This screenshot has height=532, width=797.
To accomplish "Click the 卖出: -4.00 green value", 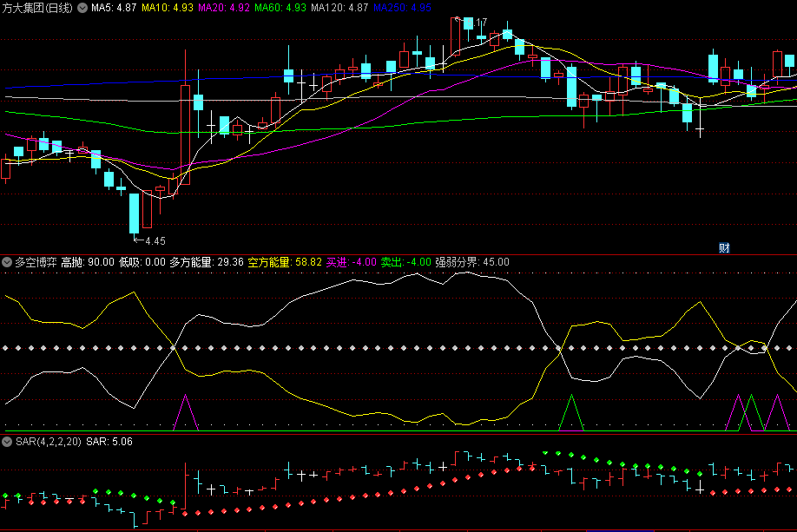I will (405, 262).
